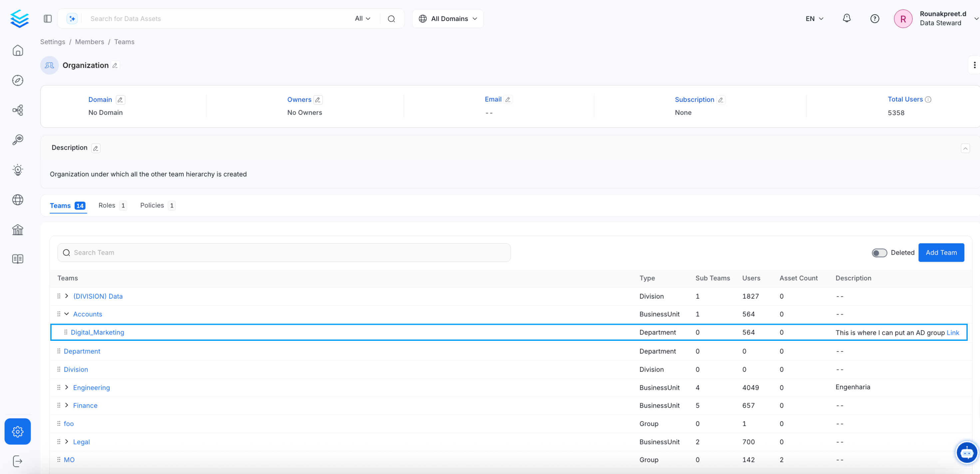Click the Insights lightbulb sidebar icon
The height and width of the screenshot is (474, 980).
pos(18,170)
